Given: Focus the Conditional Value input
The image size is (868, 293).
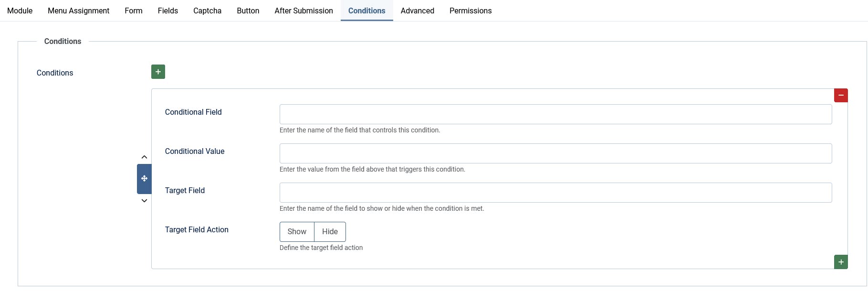Looking at the screenshot, I should tap(555, 153).
